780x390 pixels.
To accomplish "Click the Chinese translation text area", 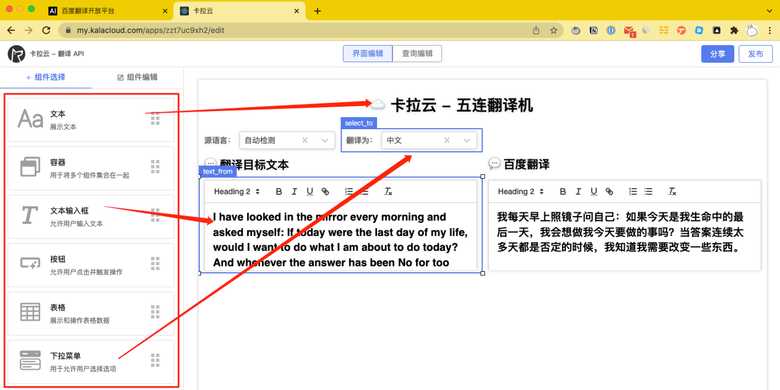I will (620, 232).
